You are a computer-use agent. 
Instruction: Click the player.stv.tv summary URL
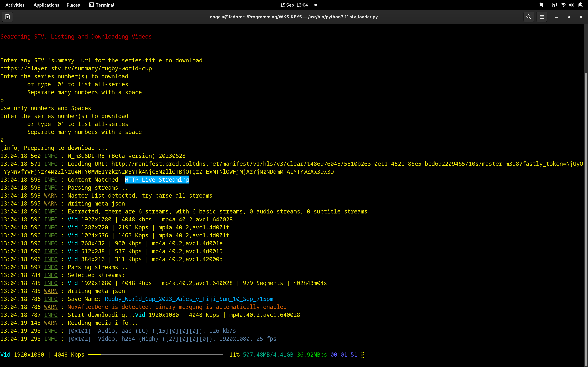[76, 69]
